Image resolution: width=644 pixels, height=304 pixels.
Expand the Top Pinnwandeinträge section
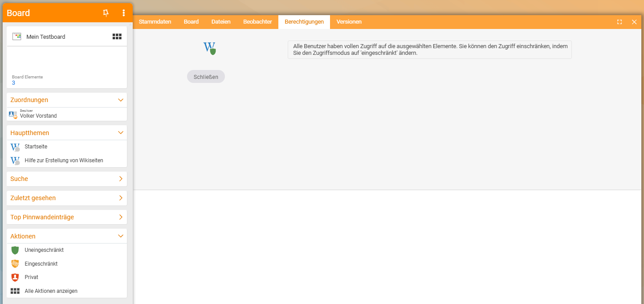tap(121, 217)
